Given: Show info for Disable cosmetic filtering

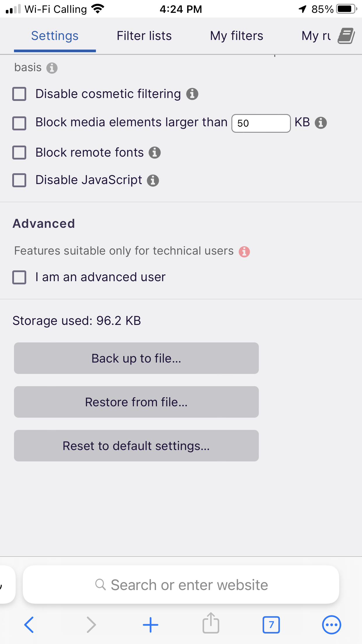Looking at the screenshot, I should pyautogui.click(x=192, y=94).
